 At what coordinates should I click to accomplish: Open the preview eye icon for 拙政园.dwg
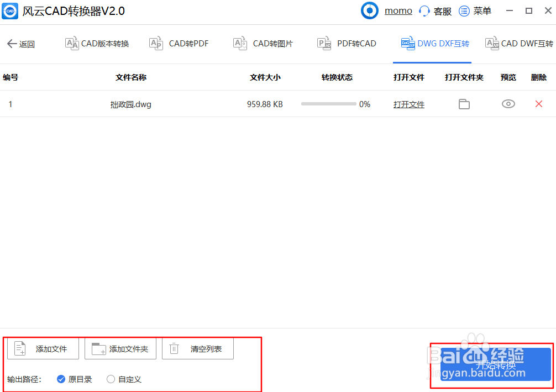(x=508, y=104)
